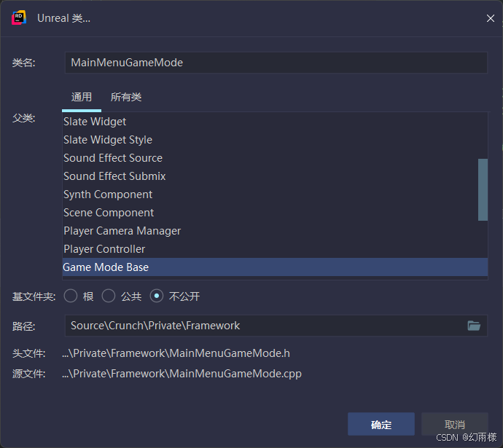
Task: Select Slate Widget Style parent class
Action: coord(275,140)
